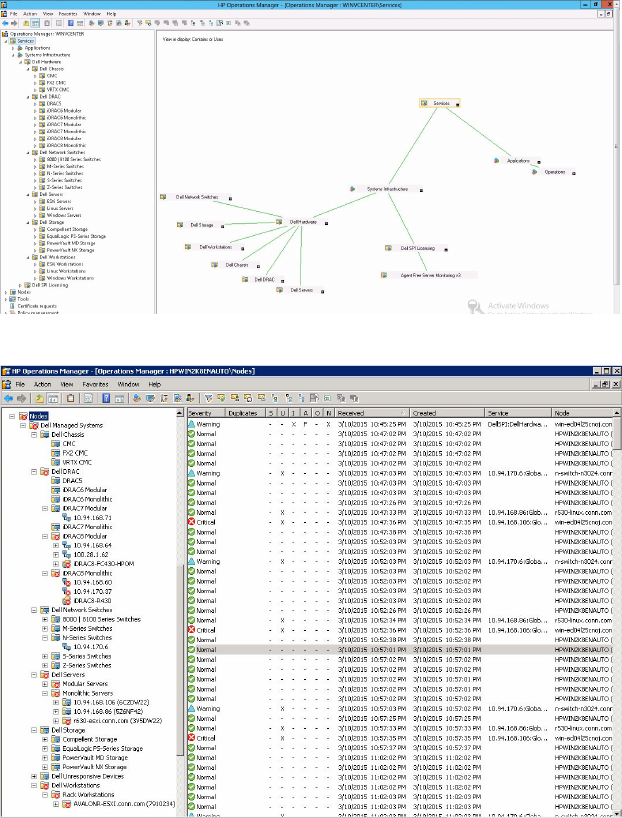Open Help menu in Services window

click(x=111, y=14)
